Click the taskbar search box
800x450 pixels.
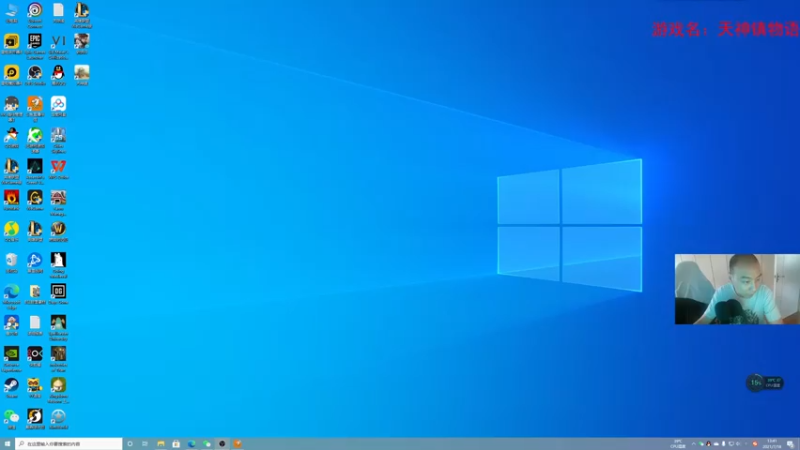click(x=69, y=444)
